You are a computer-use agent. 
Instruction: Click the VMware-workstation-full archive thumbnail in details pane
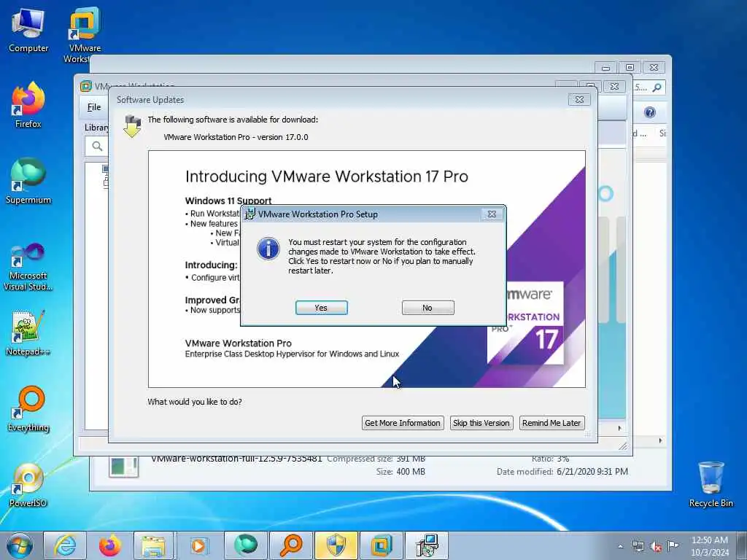[x=123, y=466]
